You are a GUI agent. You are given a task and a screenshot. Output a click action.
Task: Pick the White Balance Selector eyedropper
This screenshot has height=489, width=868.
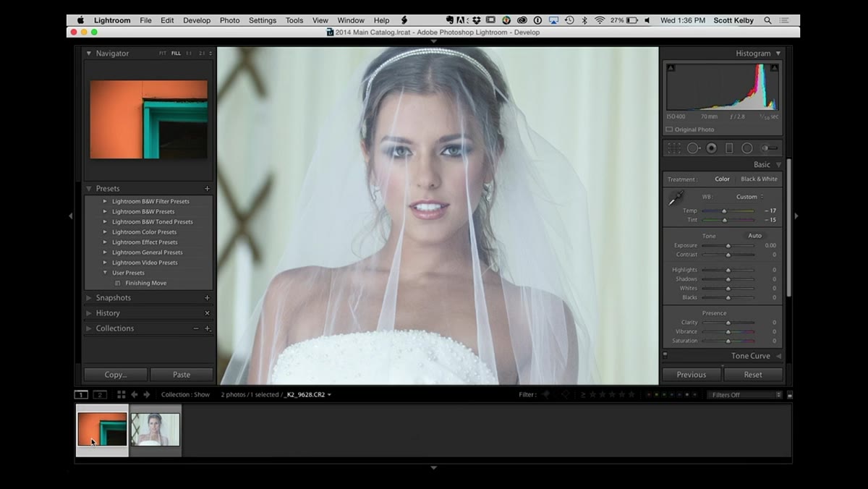click(x=676, y=197)
